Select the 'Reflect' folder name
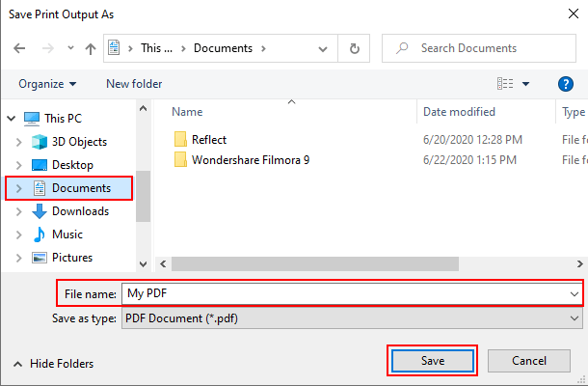The height and width of the screenshot is (386, 588). click(209, 140)
